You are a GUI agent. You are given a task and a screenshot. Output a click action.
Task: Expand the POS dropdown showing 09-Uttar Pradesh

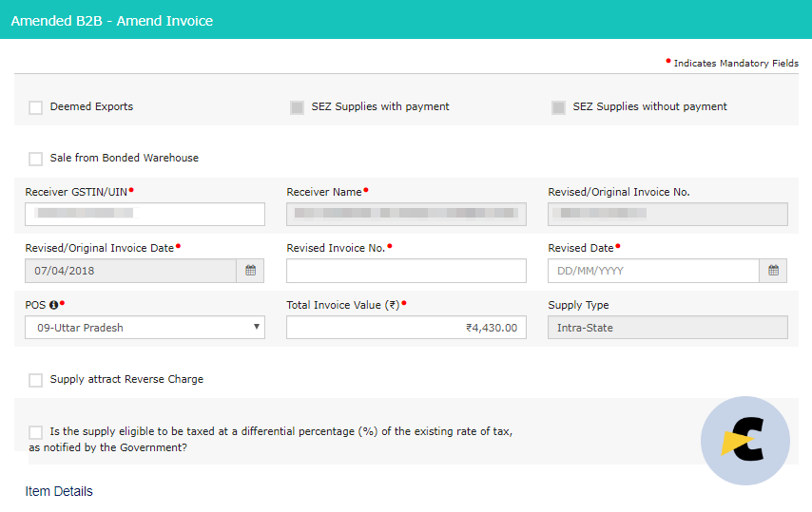pos(145,328)
